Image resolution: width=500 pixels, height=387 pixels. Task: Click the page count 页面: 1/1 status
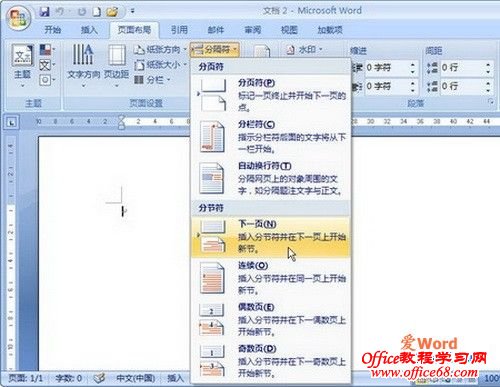[x=26, y=378]
